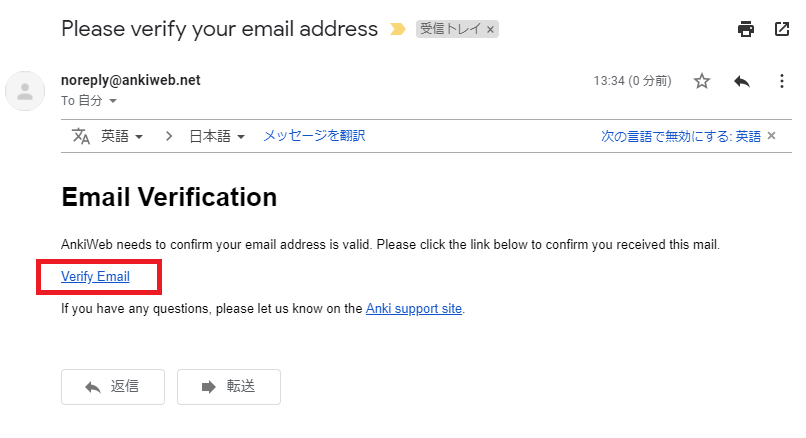Open the three-dot more options menu
Viewport: 806px width, 438px height.
pos(782,81)
